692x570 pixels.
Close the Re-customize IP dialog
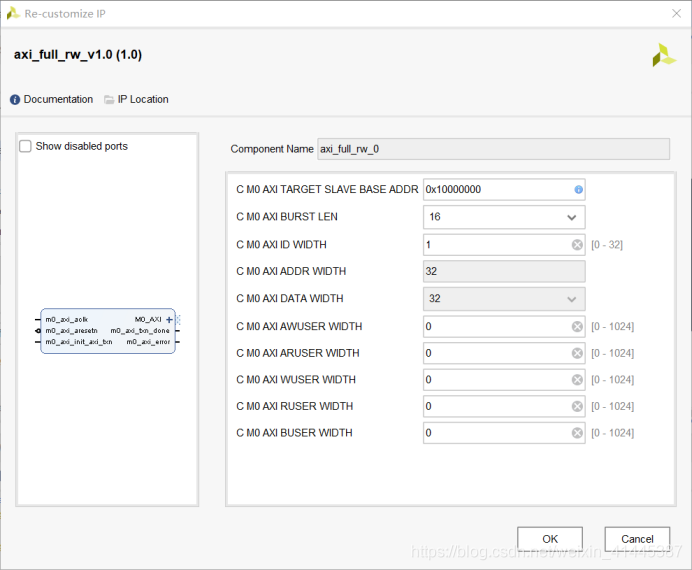[676, 14]
